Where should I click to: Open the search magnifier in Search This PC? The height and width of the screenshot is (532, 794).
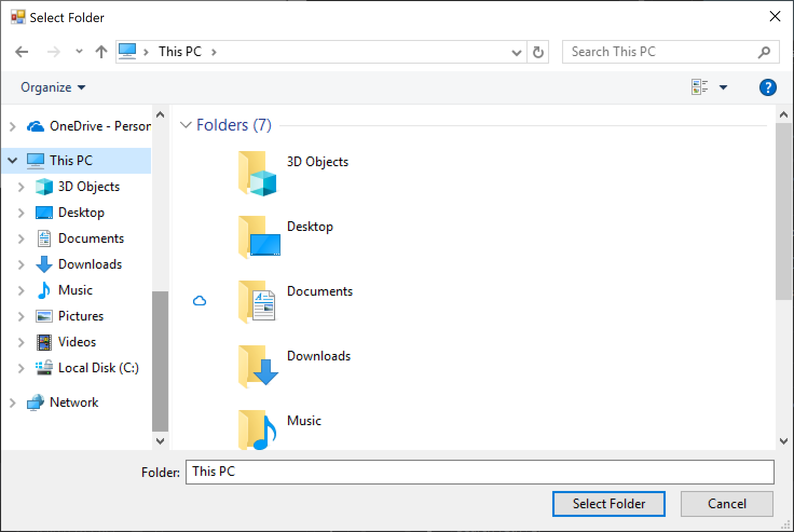pyautogui.click(x=764, y=52)
